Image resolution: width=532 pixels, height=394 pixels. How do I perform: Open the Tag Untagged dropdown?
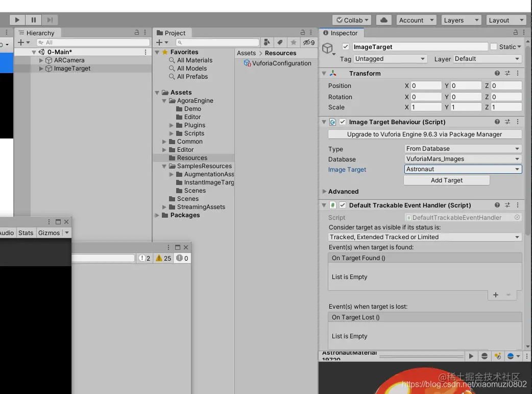click(390, 59)
